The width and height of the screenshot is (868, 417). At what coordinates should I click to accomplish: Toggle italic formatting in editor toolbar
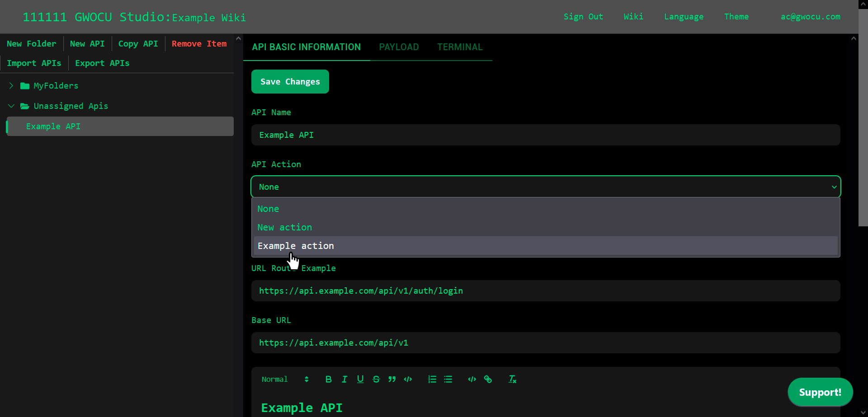coord(344,379)
